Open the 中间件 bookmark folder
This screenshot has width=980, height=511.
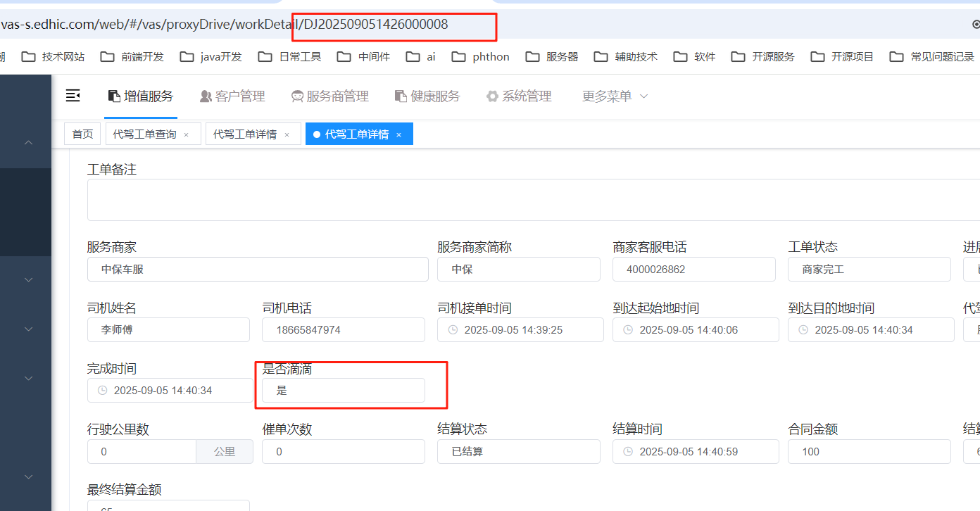click(x=364, y=57)
